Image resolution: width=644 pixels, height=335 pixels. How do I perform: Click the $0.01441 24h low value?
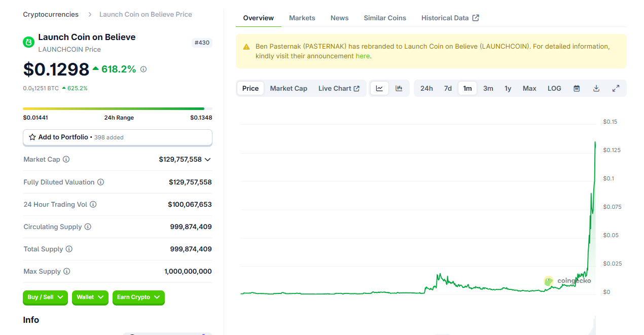coord(35,118)
